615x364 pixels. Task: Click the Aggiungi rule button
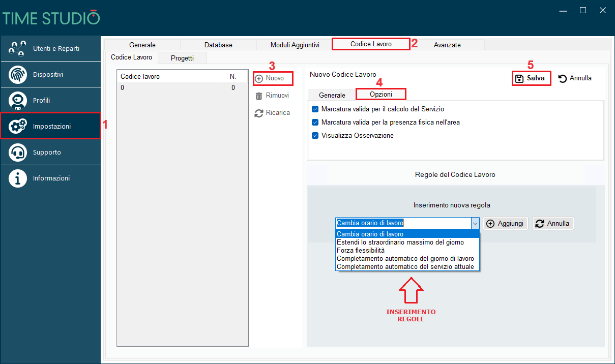click(506, 224)
